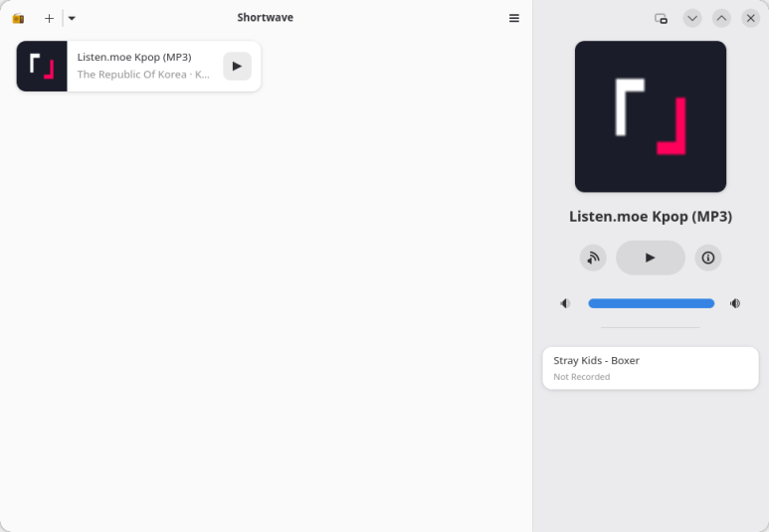
Task: Add a new station with plus button
Action: point(49,19)
